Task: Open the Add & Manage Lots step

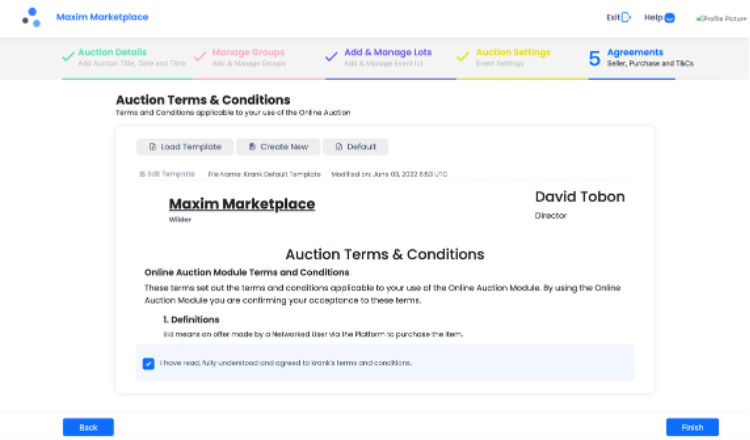Action: pos(384,57)
